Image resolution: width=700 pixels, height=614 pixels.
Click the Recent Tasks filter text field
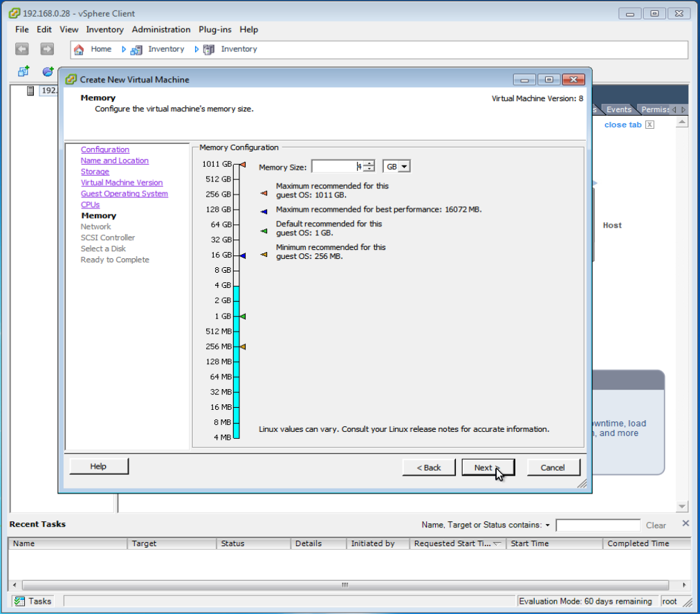[x=598, y=525]
